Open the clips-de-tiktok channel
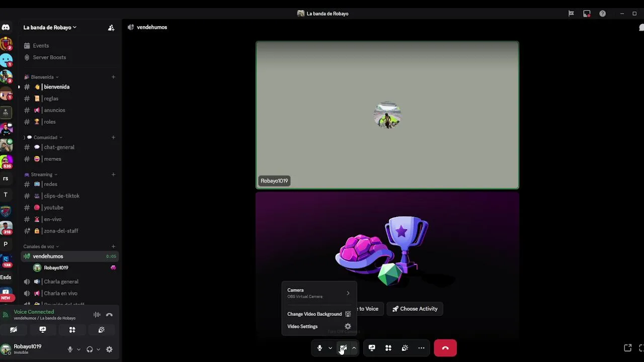644x362 pixels. coord(70,196)
